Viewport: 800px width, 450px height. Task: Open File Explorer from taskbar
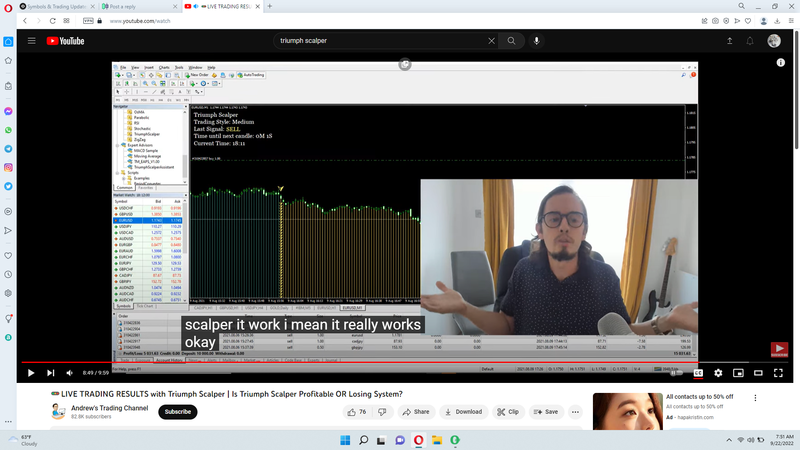pos(437,440)
